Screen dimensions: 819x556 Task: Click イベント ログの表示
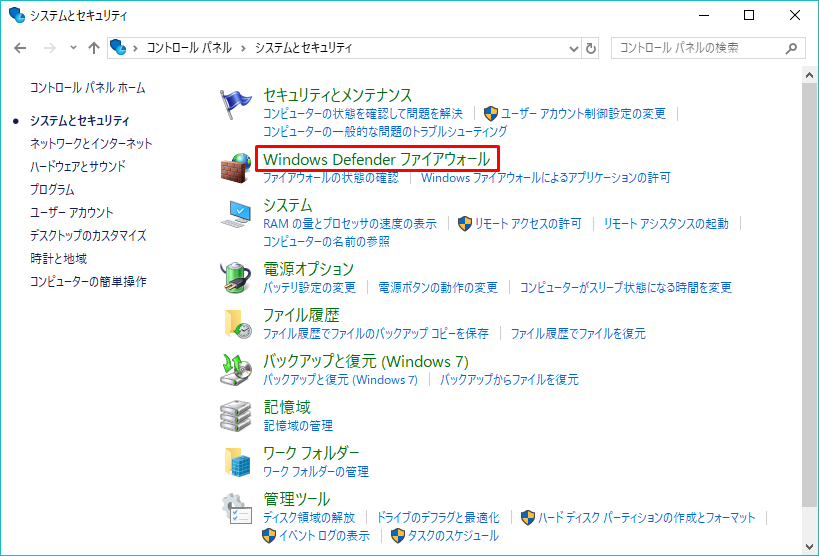pos(324,536)
